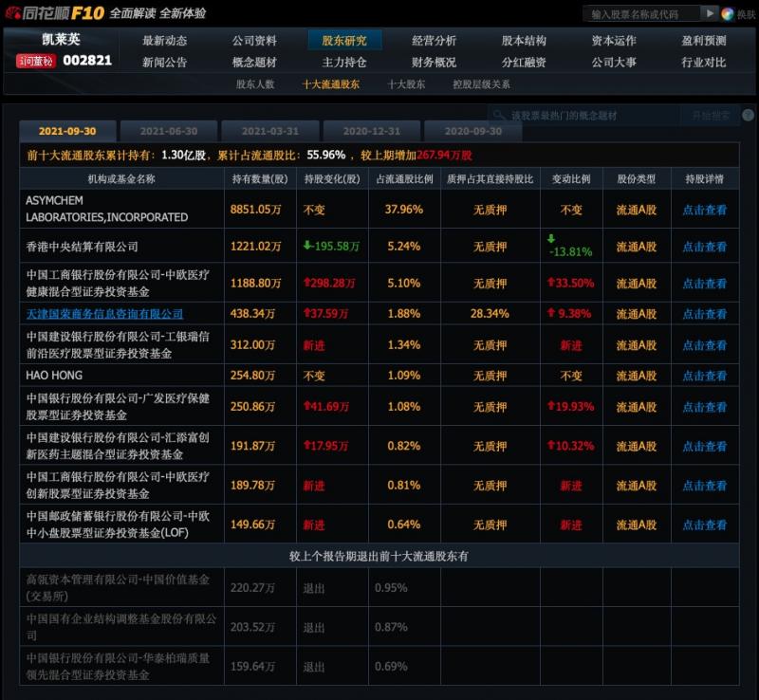
Task: Open the 公司大事 menu
Action: (x=614, y=62)
